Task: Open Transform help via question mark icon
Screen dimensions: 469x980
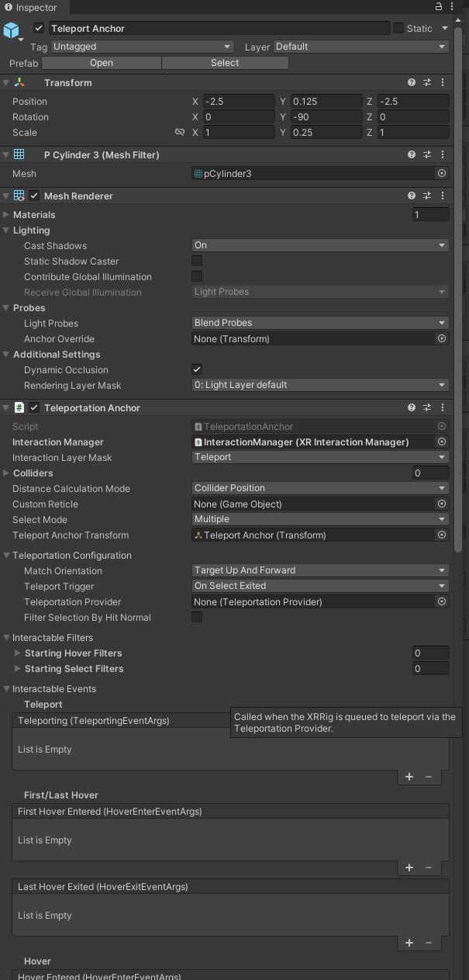Action: pyautogui.click(x=410, y=82)
